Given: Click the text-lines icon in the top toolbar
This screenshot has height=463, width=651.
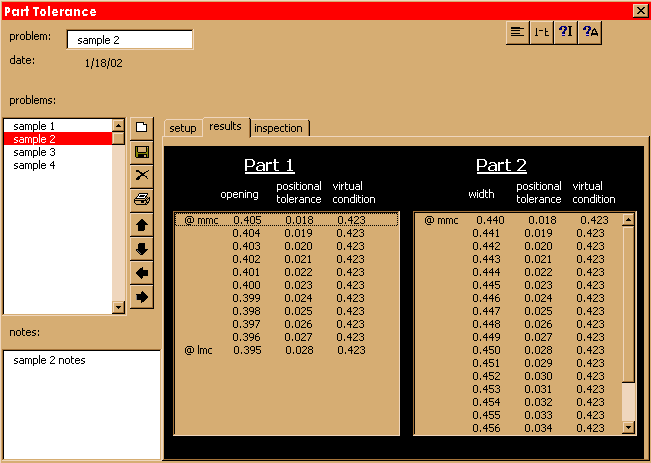Looking at the screenshot, I should click(517, 32).
